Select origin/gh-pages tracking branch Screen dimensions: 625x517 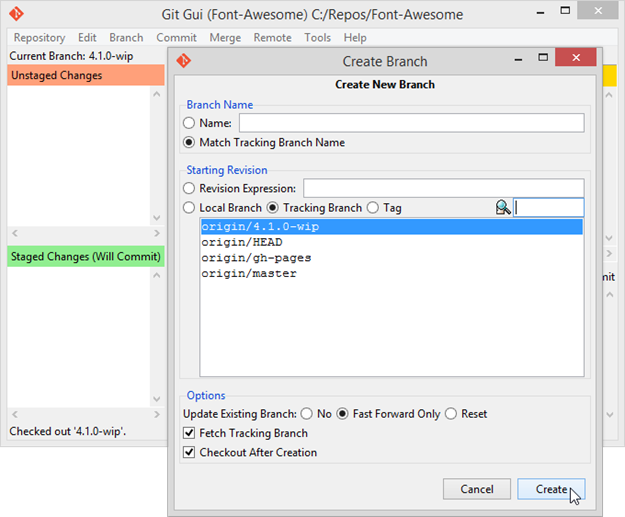(x=391, y=258)
